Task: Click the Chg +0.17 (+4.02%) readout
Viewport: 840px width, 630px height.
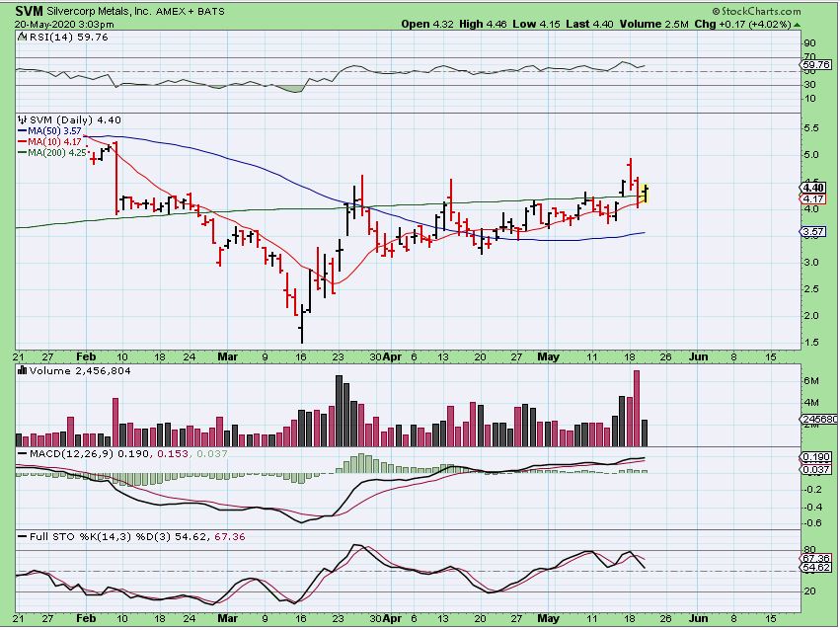Action: point(743,24)
